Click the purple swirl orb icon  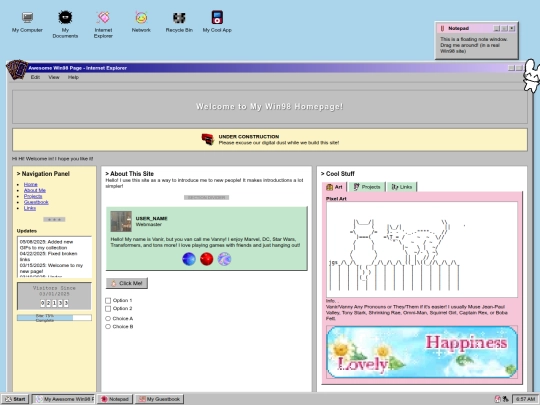tap(225, 259)
